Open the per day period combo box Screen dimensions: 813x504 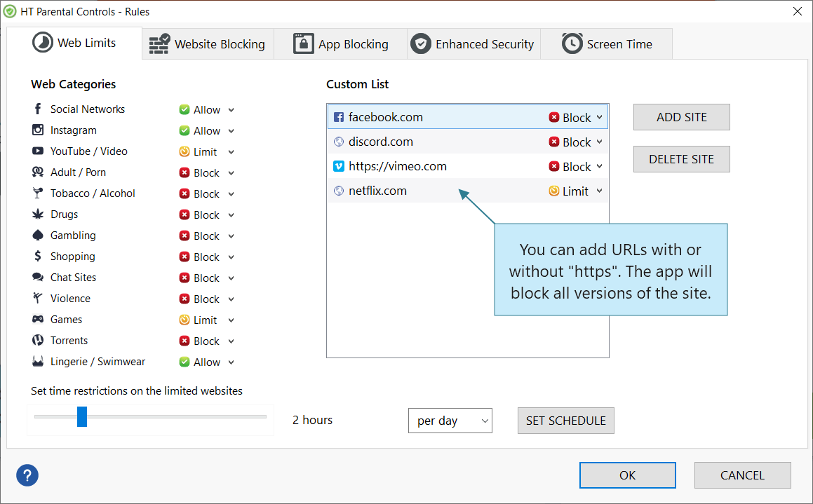450,421
